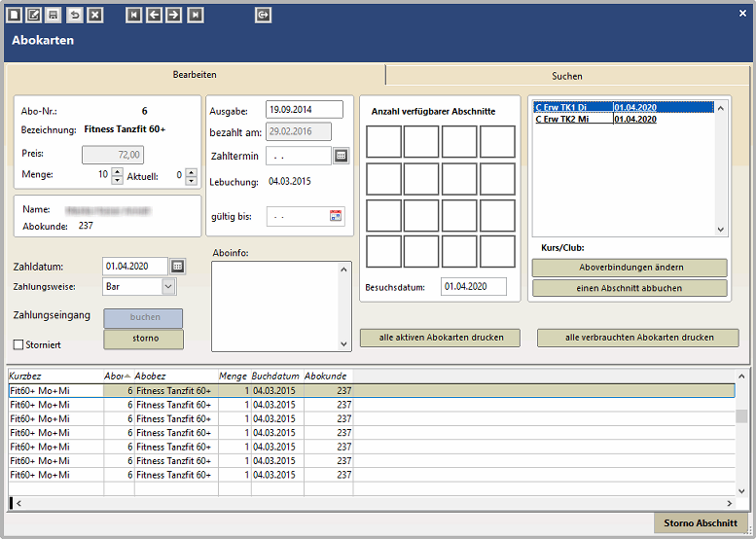Screen dimensions: 756x539
Task: Click einen Abschnitt abbuchen button
Action: coord(630,288)
